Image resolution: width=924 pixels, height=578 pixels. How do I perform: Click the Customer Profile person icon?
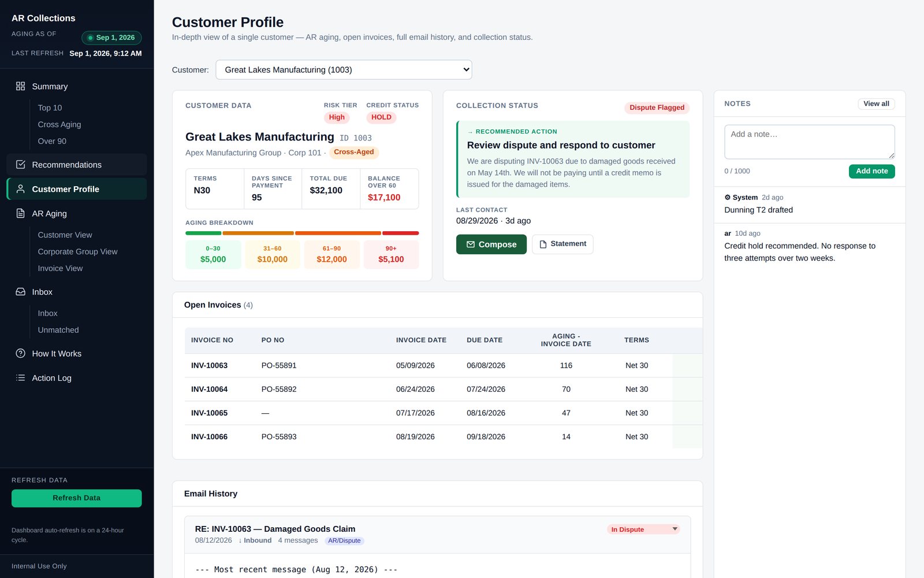point(20,189)
